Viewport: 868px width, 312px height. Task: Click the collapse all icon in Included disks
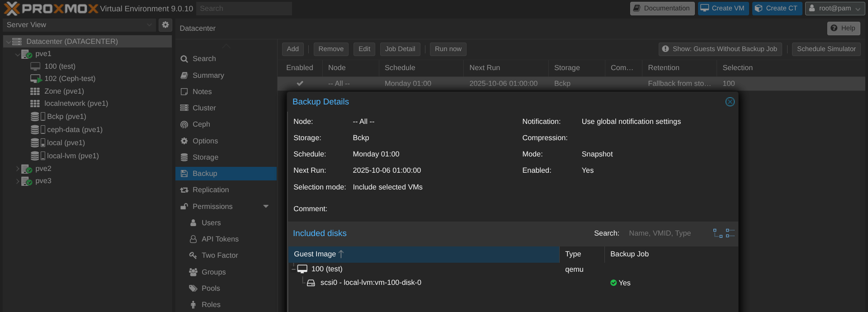coord(730,233)
